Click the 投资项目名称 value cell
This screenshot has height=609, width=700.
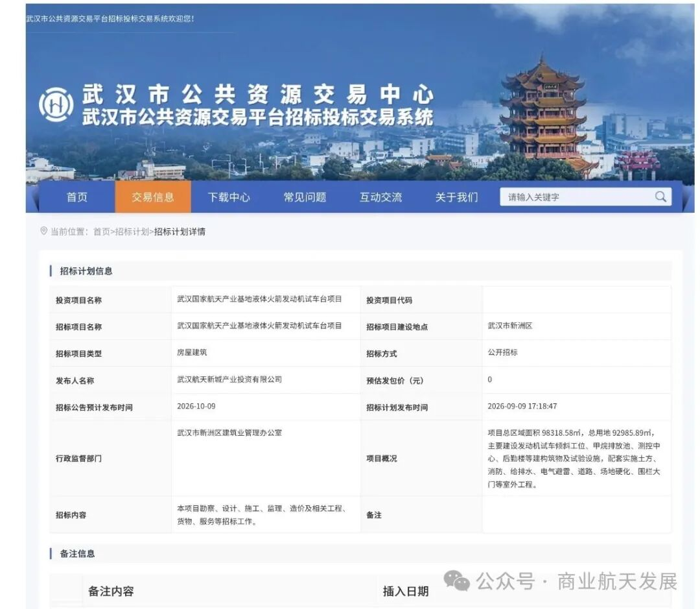(x=266, y=300)
